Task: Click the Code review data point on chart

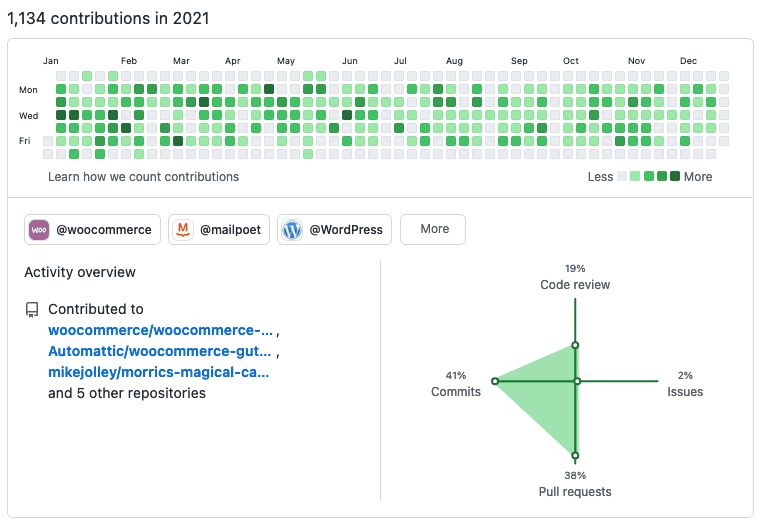Action: tap(575, 346)
